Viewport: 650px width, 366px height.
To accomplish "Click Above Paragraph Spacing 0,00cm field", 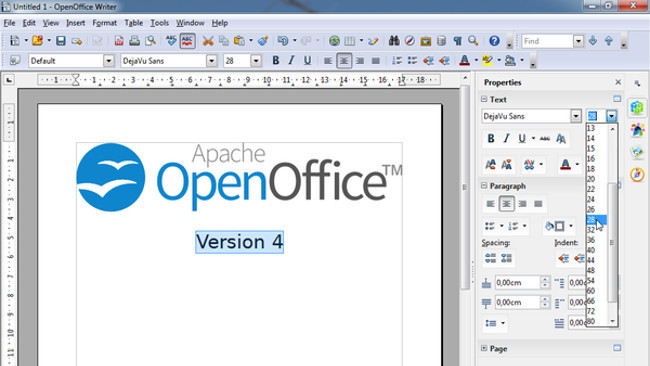I will [518, 283].
